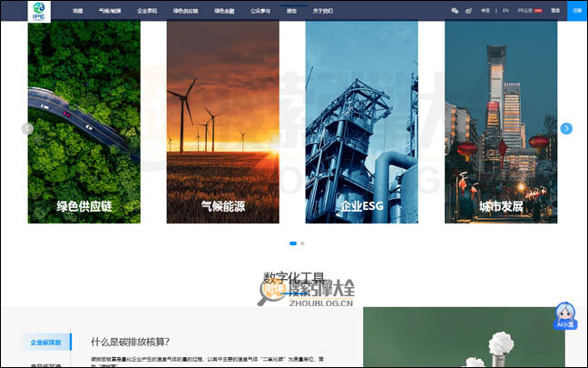588x368 pixels.
Task: Select the second gray carousel page dot
Action: coord(302,244)
